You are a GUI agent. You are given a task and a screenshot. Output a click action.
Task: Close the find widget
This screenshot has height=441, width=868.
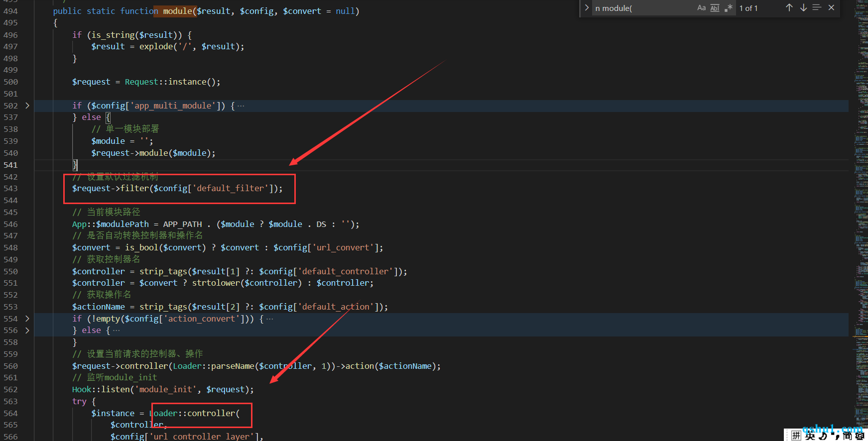click(x=831, y=7)
